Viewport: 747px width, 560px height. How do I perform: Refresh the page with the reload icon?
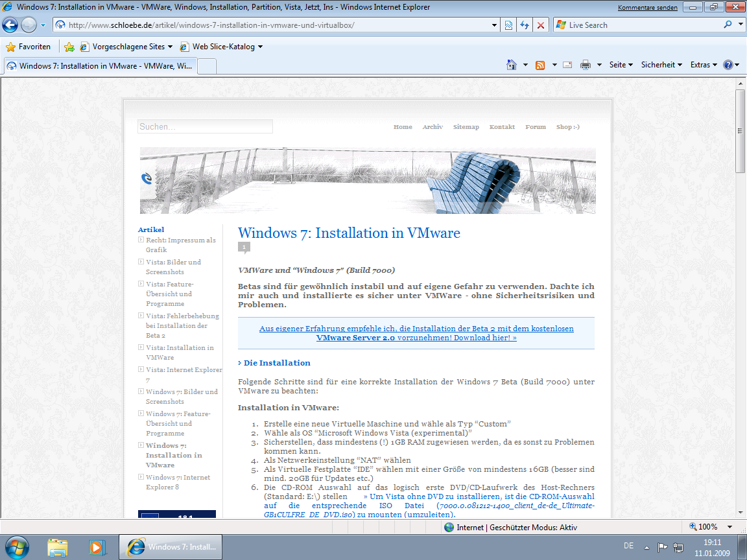(x=525, y=25)
